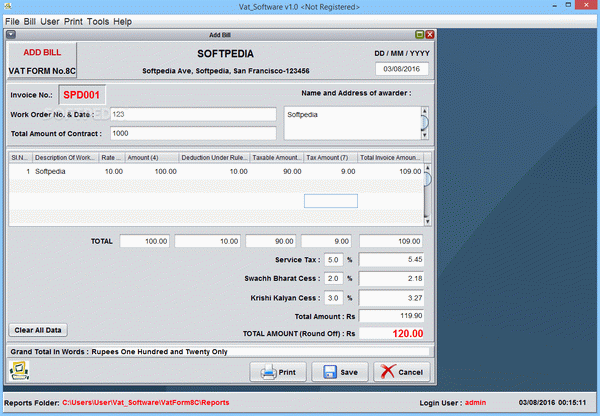This screenshot has height=416, width=600.
Task: Click the rounded total amount 120.00
Action: (391, 333)
